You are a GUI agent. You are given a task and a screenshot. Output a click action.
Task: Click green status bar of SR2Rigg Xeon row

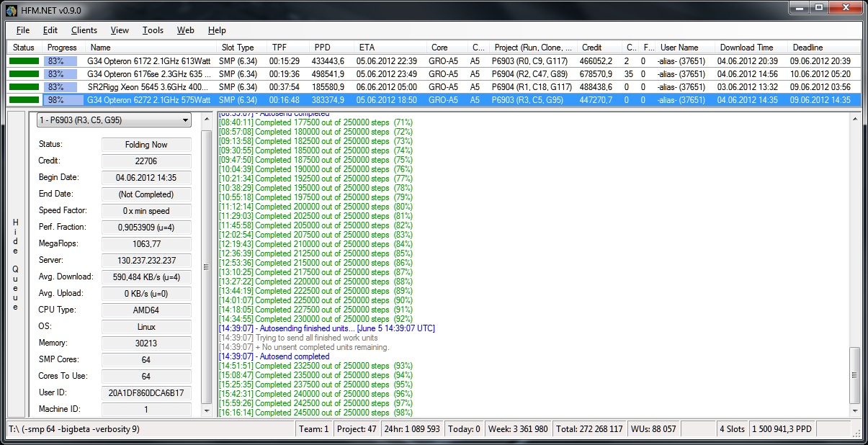pos(24,86)
